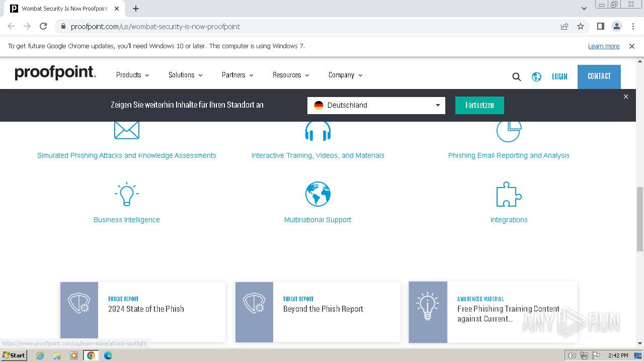Launch Internet Explorer from the taskbar
The width and height of the screenshot is (644, 362).
[x=40, y=355]
